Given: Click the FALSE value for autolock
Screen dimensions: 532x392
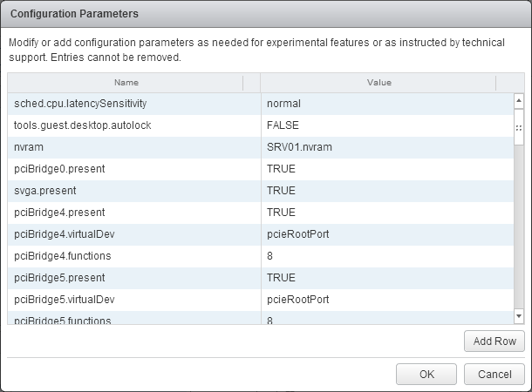Looking at the screenshot, I should point(283,125).
